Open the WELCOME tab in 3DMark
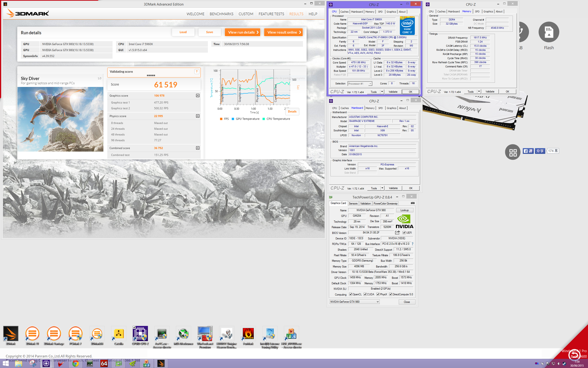This screenshot has height=368, width=588. pyautogui.click(x=195, y=14)
